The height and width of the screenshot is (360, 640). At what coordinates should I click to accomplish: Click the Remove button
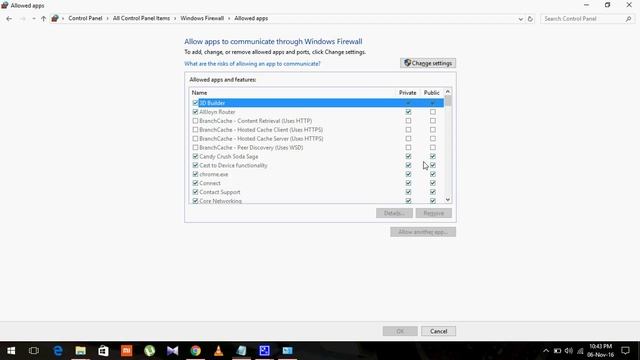[x=433, y=213]
